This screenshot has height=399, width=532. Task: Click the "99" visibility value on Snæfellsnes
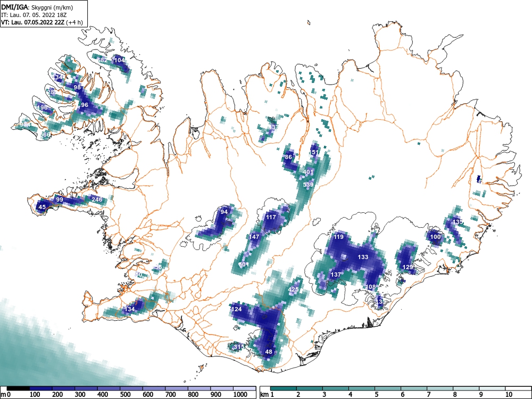coord(60,199)
